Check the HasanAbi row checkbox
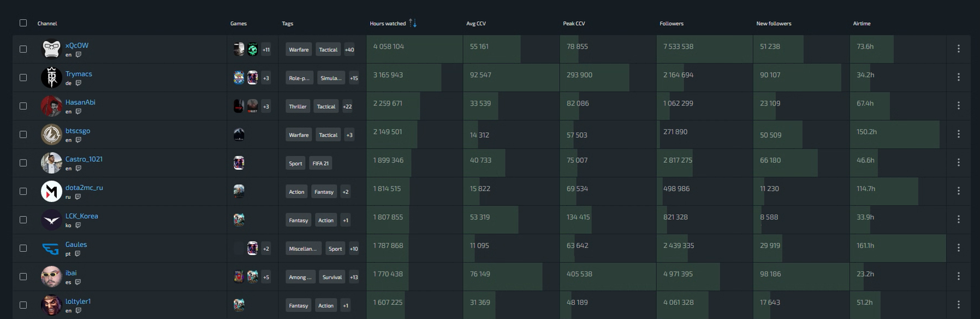The image size is (980, 319). tap(23, 106)
